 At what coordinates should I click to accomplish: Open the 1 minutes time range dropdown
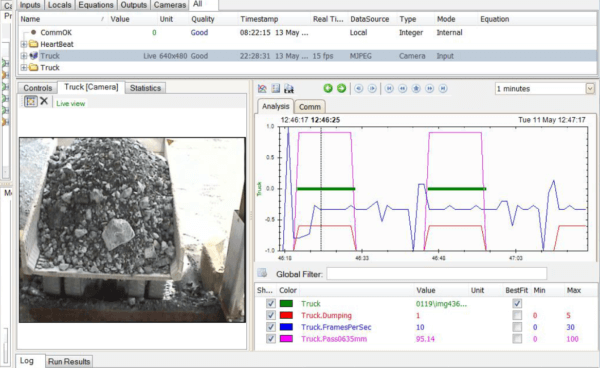pos(590,89)
